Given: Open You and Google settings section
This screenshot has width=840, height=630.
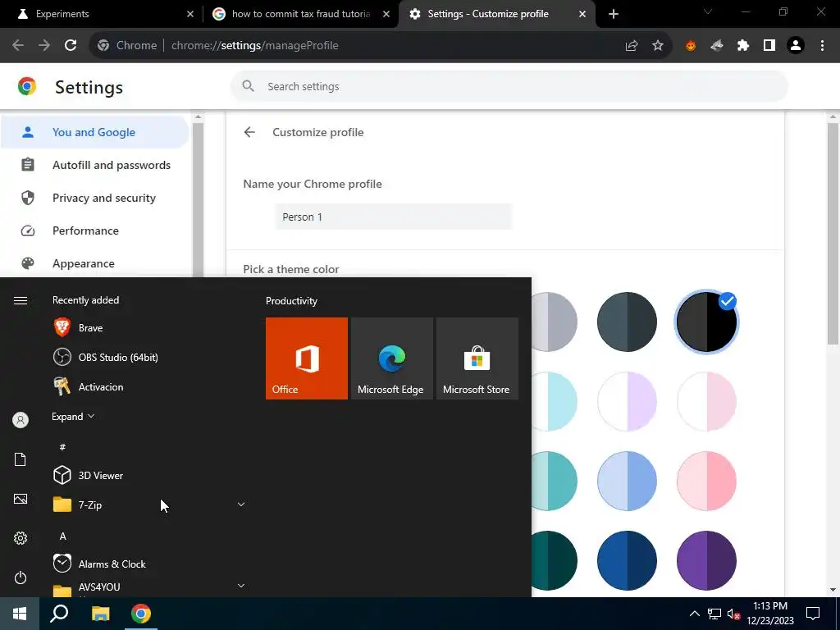Looking at the screenshot, I should (x=94, y=132).
